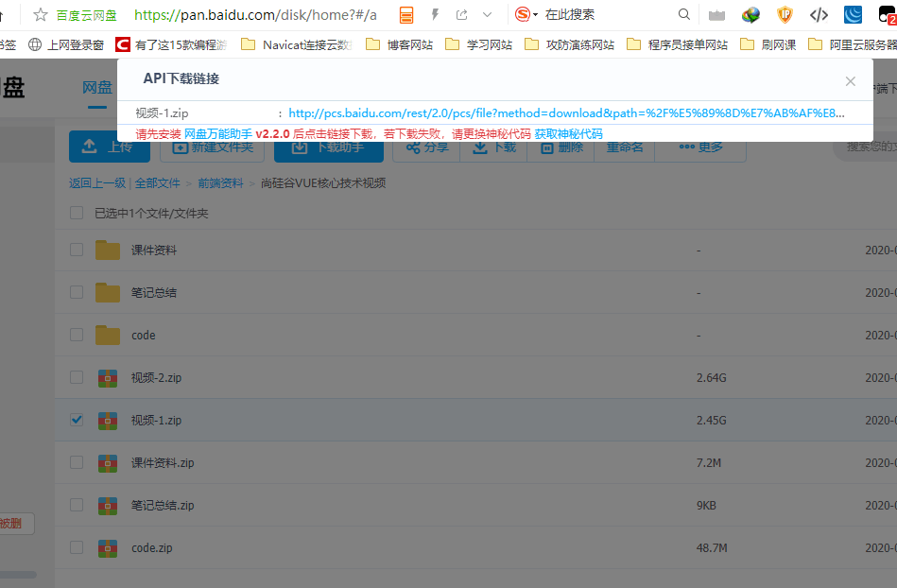Image resolution: width=897 pixels, height=588 pixels.
Task: Open 阿里云服务器 bookmark folder
Action: [x=853, y=44]
